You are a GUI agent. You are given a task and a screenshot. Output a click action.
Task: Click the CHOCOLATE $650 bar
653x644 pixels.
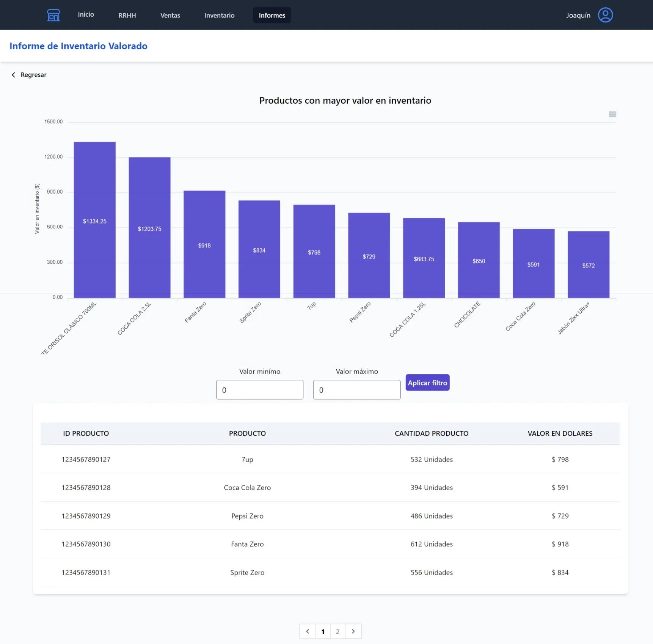tap(479, 260)
